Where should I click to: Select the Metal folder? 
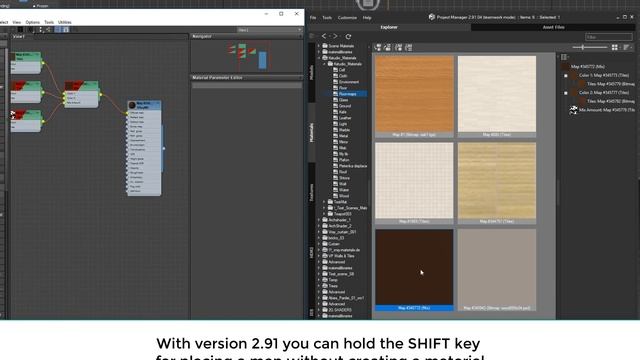pyautogui.click(x=343, y=136)
